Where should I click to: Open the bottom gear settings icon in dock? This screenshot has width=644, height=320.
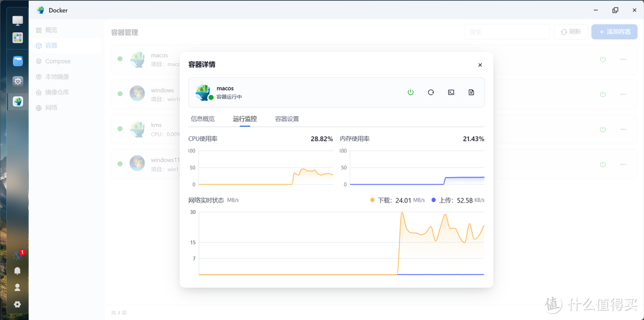(x=17, y=305)
